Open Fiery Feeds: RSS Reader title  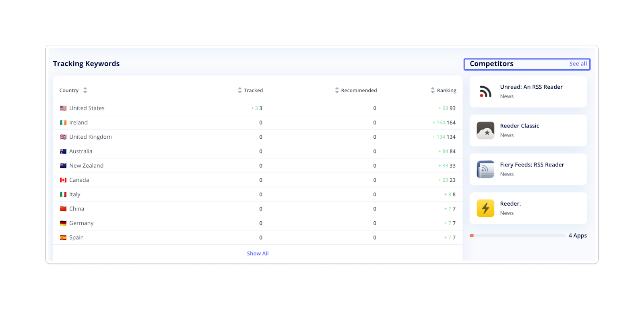pyautogui.click(x=532, y=164)
